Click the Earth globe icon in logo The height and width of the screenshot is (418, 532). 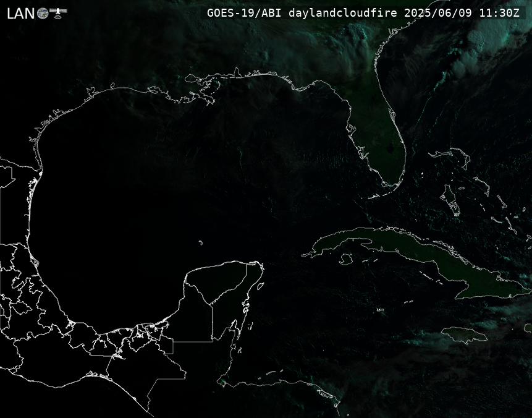click(43, 14)
